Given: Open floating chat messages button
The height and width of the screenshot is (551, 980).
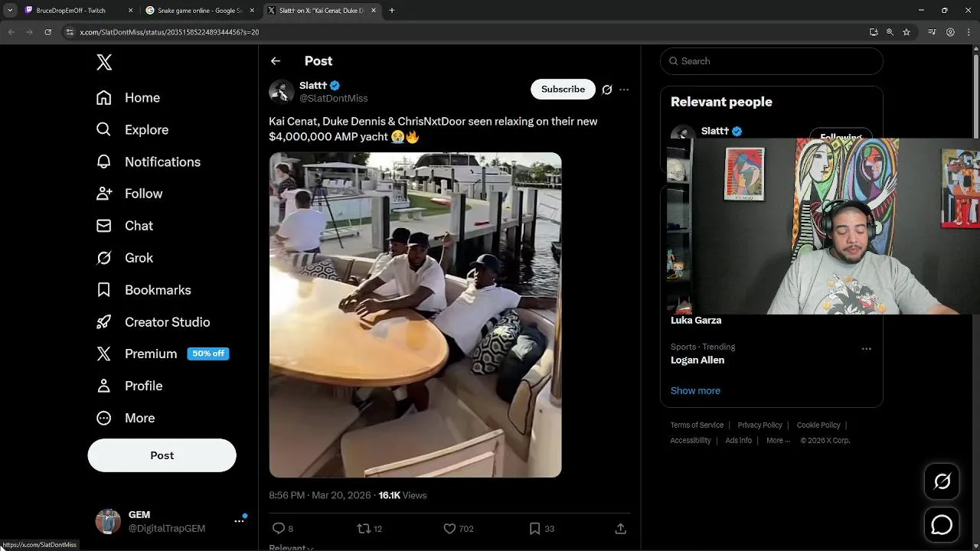Looking at the screenshot, I should pos(942,525).
